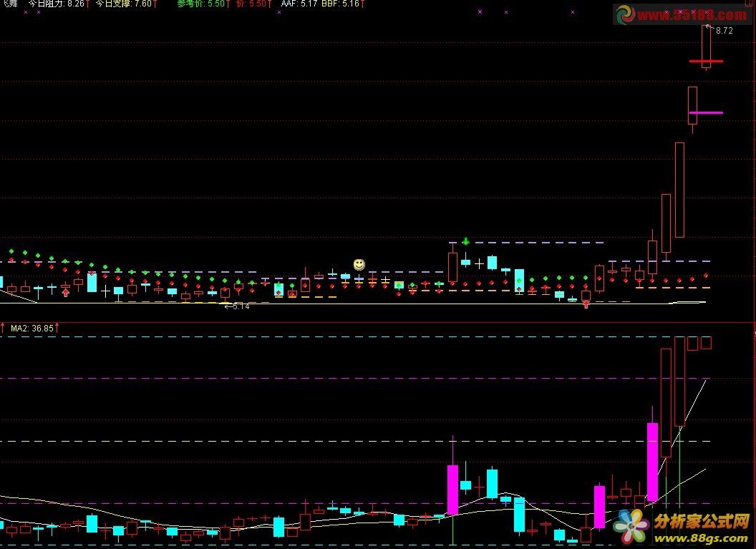Click the topmost candlestick near 8.72
This screenshot has height=549, width=756.
(707, 47)
